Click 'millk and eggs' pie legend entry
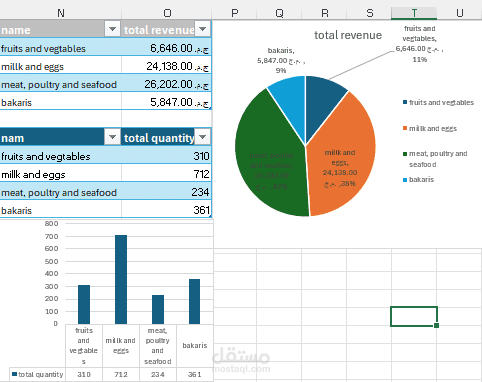The width and height of the screenshot is (482, 382). (x=430, y=128)
